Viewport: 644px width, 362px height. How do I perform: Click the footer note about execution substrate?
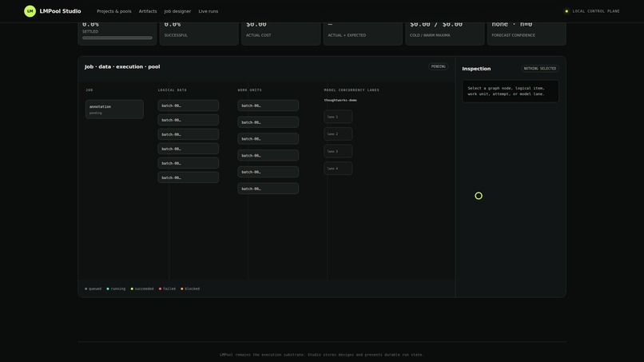(x=321, y=355)
